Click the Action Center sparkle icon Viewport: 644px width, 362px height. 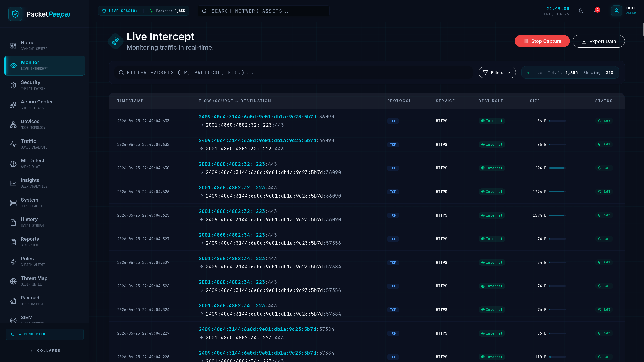click(x=13, y=105)
